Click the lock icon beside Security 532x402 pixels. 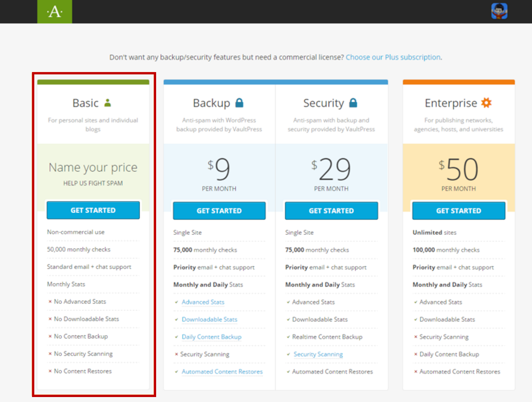353,103
